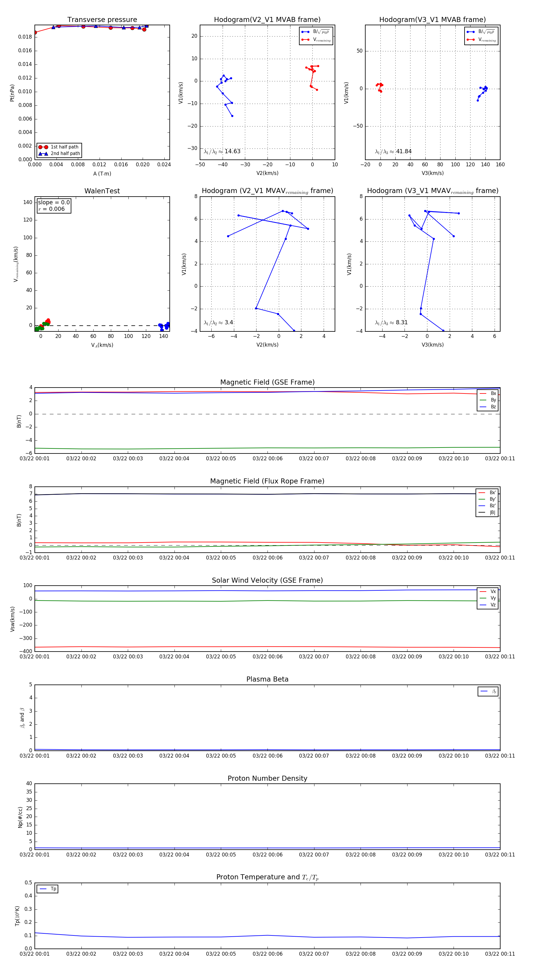The image size is (535, 980).
Task: Click 'Proton Number Density' plot title
Action: coord(267,778)
